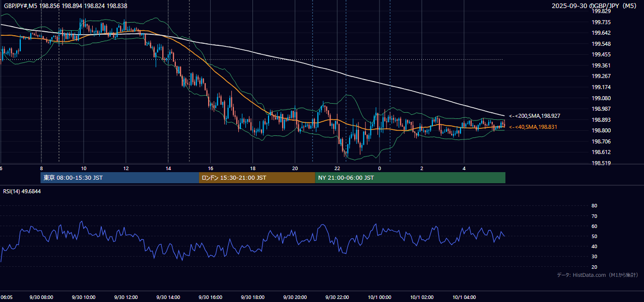Click the '<-<40,SMA,198.831' moving average label
This screenshot has height=302, width=644.
(533, 127)
